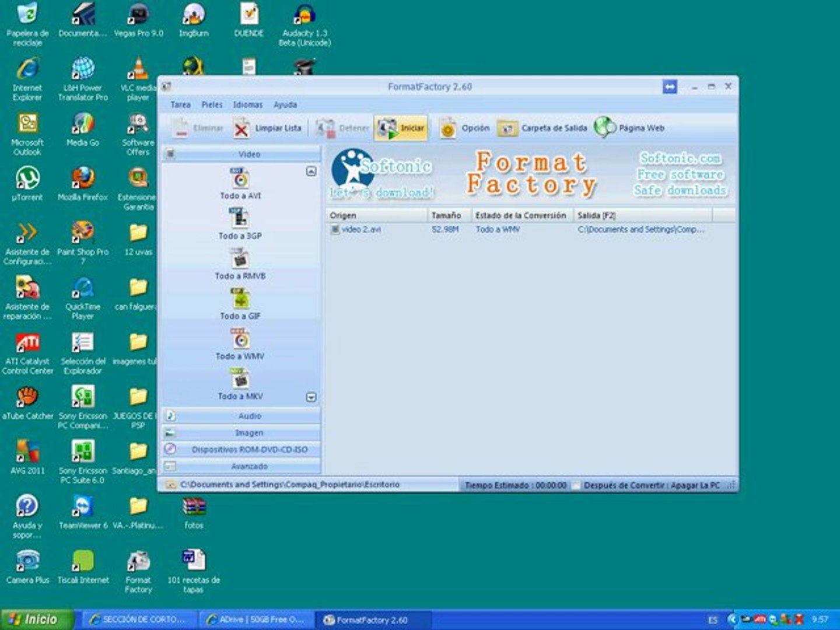Image resolution: width=840 pixels, height=630 pixels.
Task: Open Format Factory desktop shortcut
Action: point(138,572)
